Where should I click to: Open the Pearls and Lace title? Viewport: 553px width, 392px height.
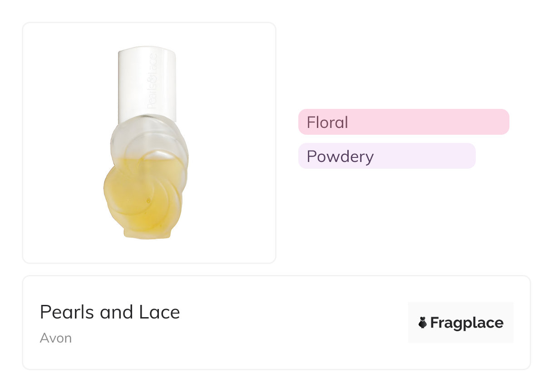[110, 312]
